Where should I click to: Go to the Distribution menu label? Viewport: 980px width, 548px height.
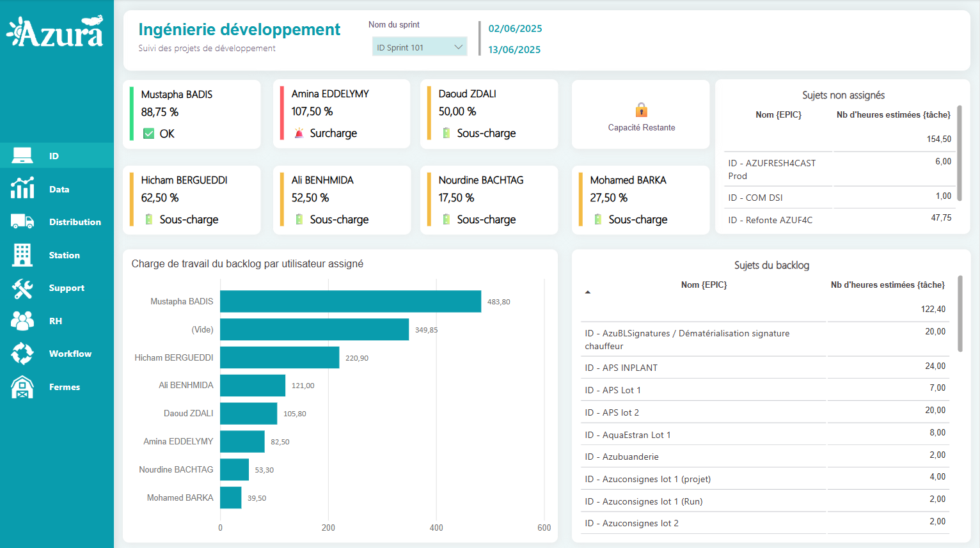tap(75, 222)
